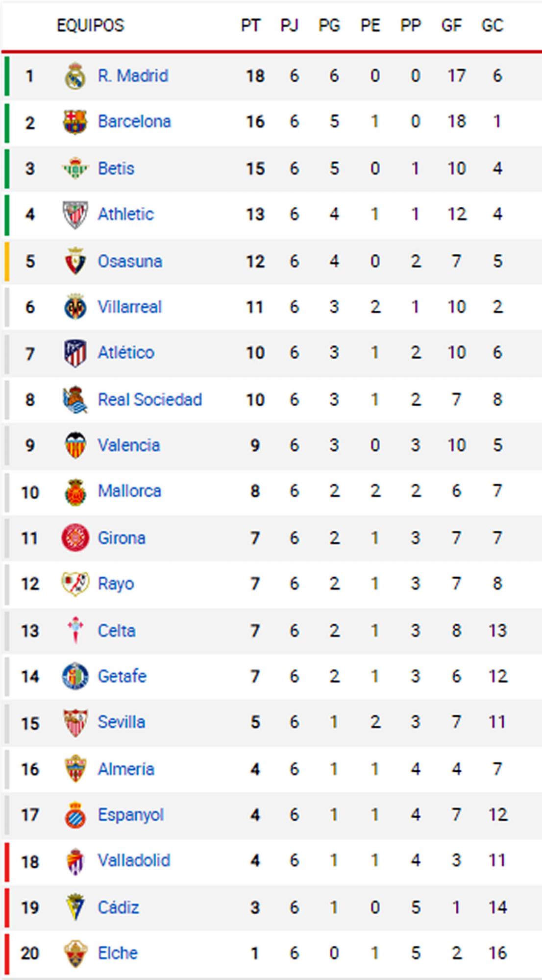Viewport: 542px width, 980px height.
Task: Click the Valencia bat crest icon
Action: click(75, 445)
